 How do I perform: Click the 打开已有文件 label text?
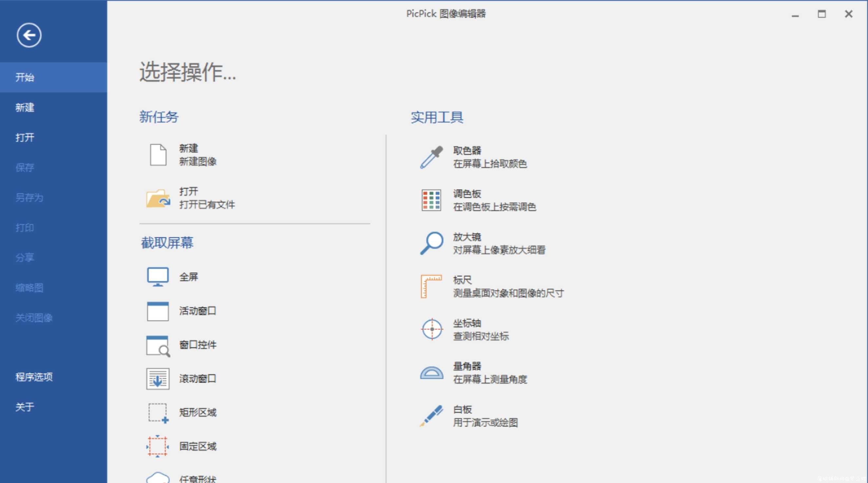(207, 204)
